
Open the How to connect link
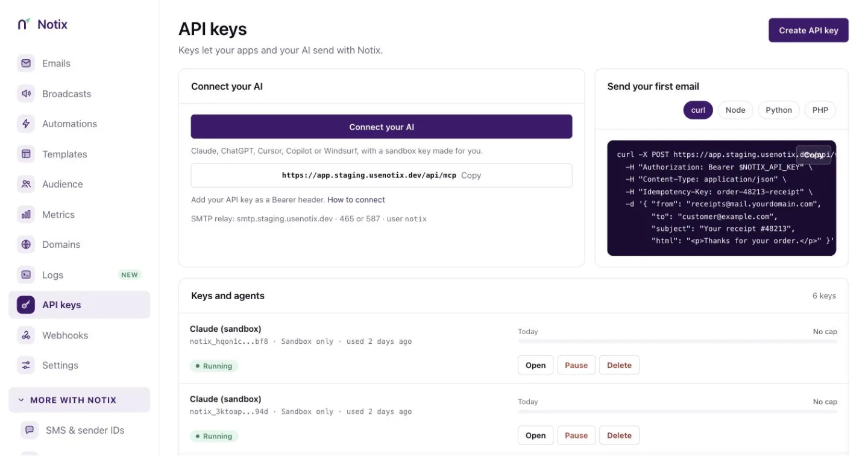point(356,200)
